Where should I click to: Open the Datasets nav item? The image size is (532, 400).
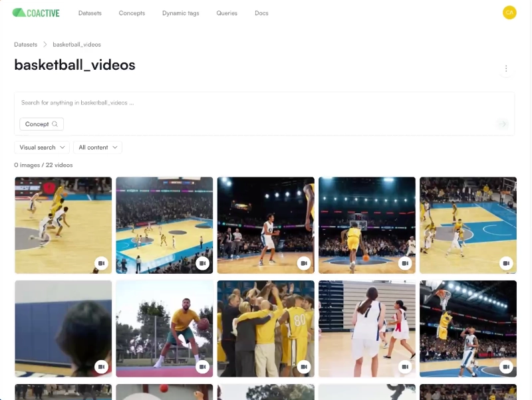coord(90,13)
